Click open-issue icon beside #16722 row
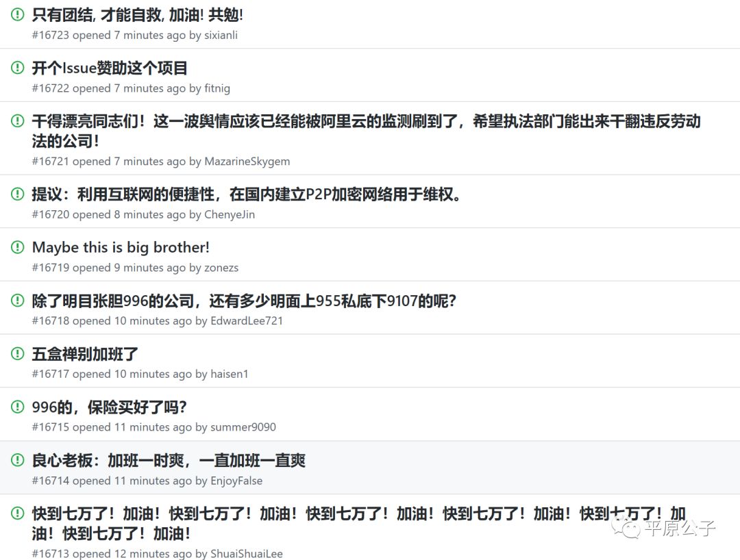The width and height of the screenshot is (740, 560). tap(17, 68)
